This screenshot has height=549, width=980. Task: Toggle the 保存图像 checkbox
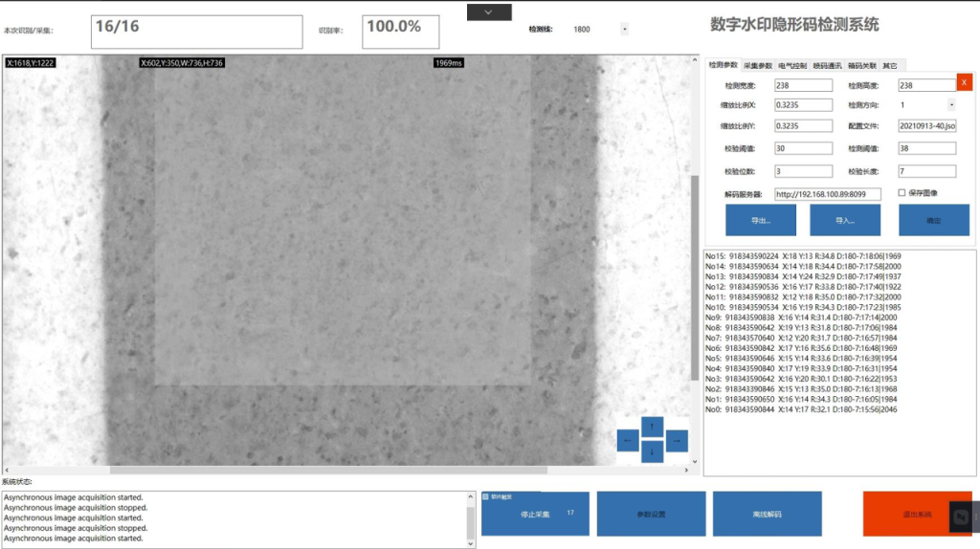902,193
